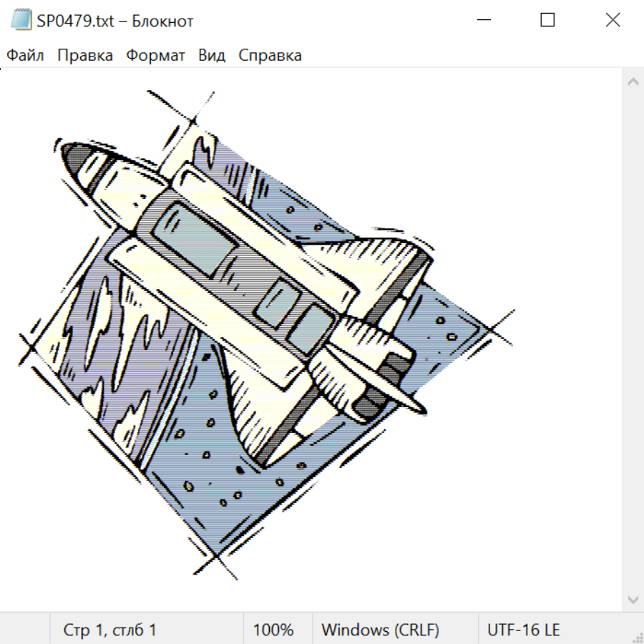Click the 100% zoom status indicator
This screenshot has width=644, height=644.
point(273,630)
